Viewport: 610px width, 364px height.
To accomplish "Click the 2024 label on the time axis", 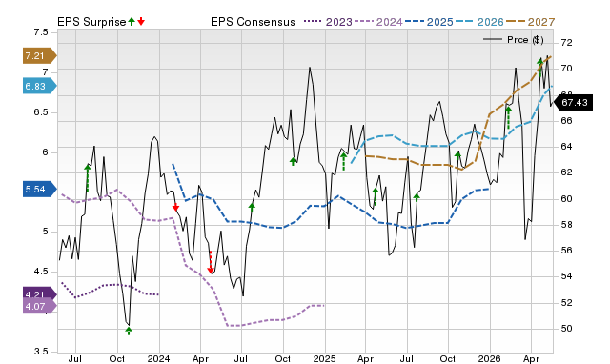I will coord(158,358).
